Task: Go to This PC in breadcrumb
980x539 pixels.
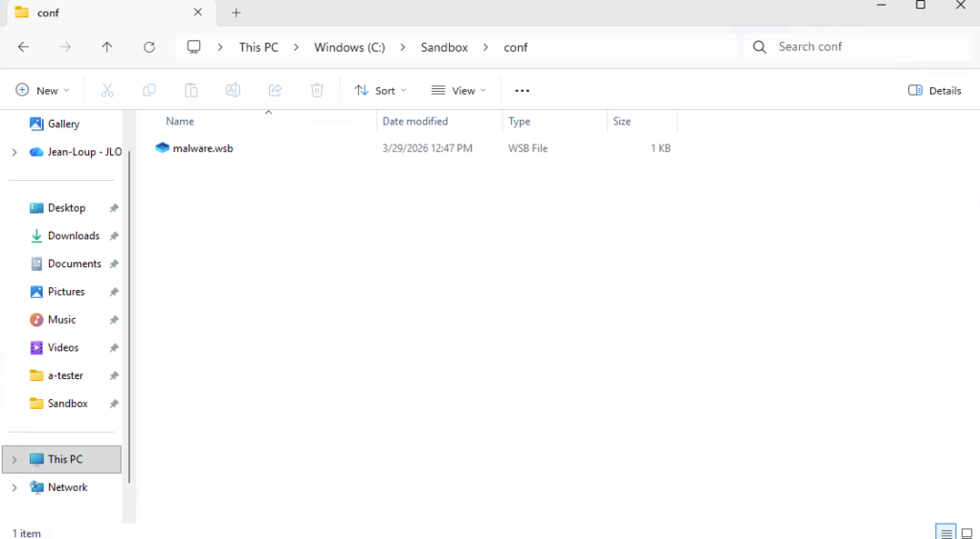Action: 258,48
